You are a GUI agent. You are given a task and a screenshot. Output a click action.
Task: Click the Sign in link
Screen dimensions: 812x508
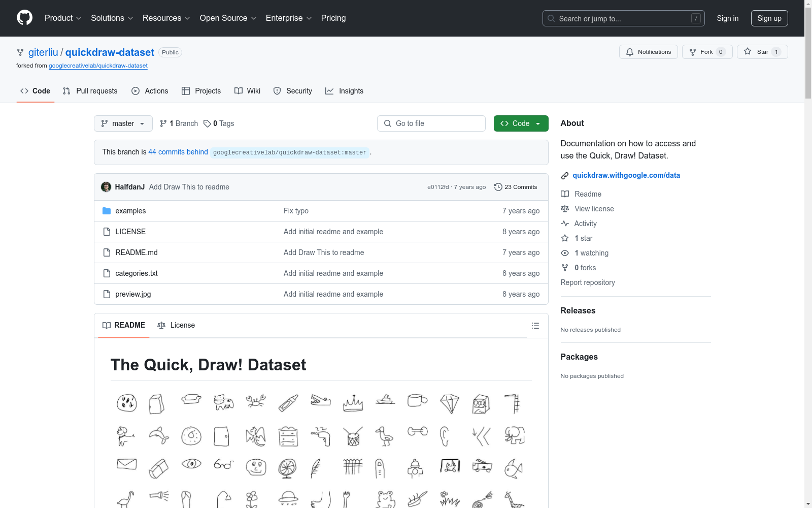tap(728, 18)
